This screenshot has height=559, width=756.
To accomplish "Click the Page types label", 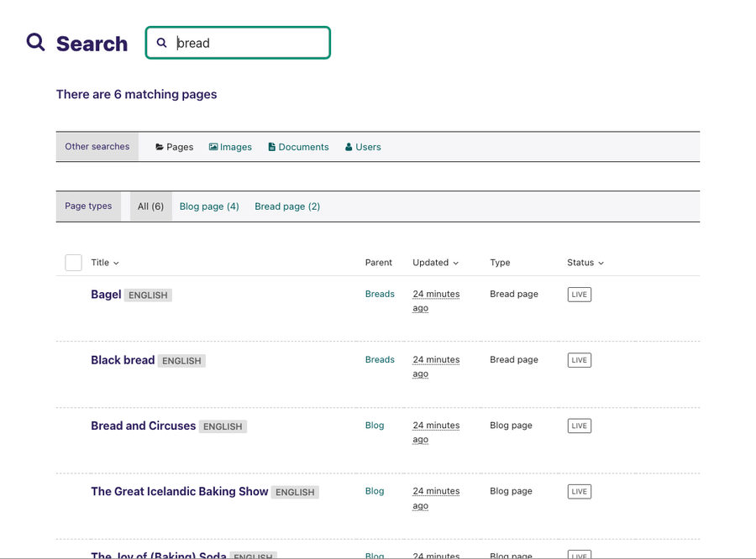I will tap(89, 206).
